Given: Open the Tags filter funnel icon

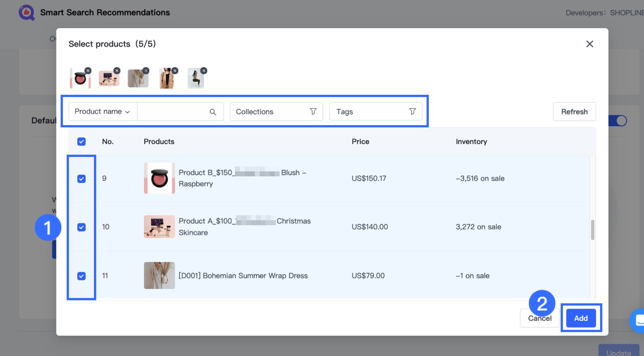Looking at the screenshot, I should click(x=412, y=111).
